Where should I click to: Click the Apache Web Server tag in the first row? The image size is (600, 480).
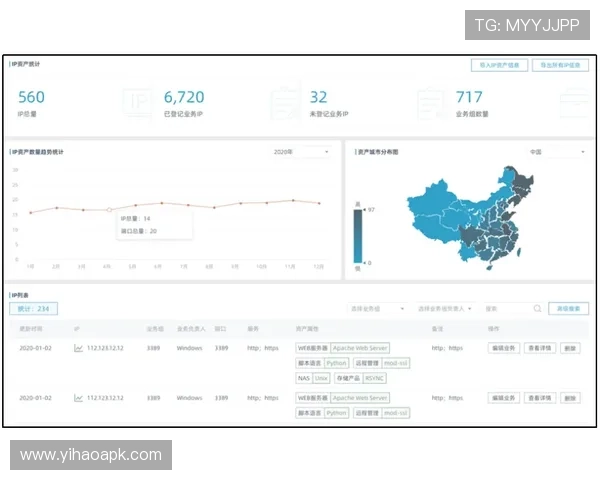click(360, 348)
